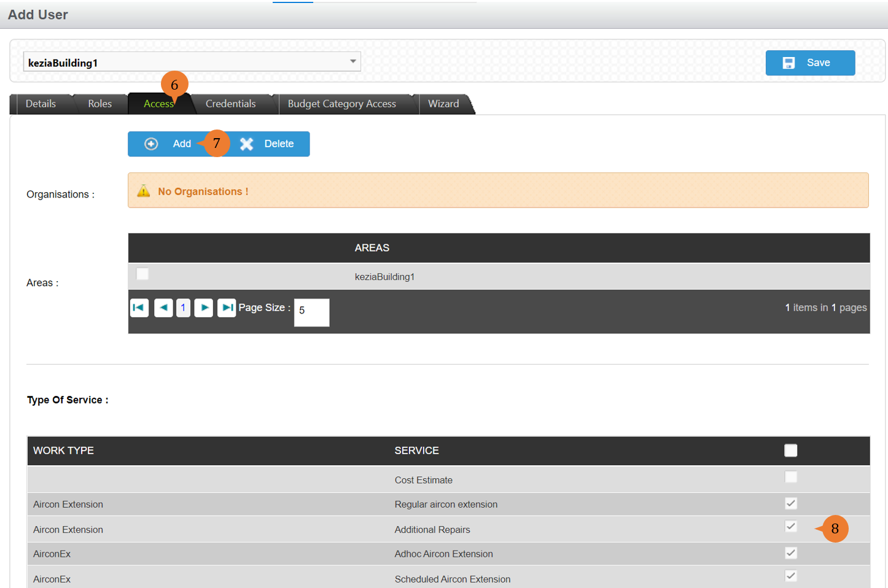Click the SERVICE column header

coord(416,451)
